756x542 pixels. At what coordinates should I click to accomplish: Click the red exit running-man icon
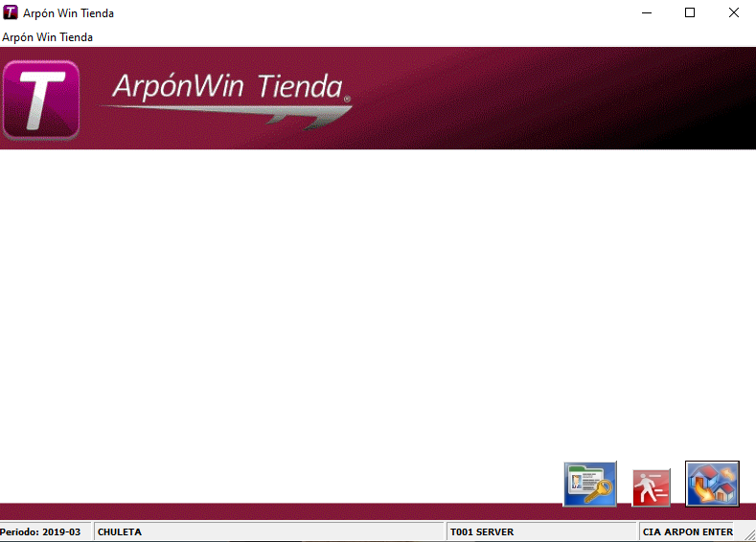651,487
